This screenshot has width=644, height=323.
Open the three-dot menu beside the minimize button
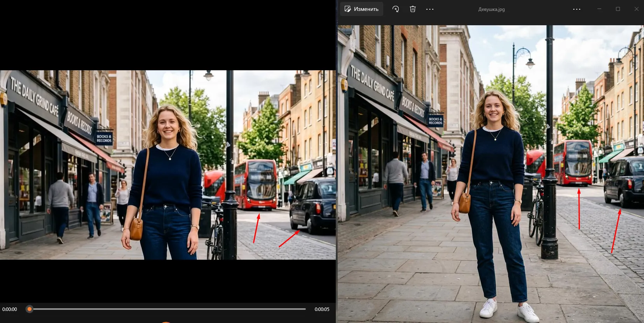[577, 9]
